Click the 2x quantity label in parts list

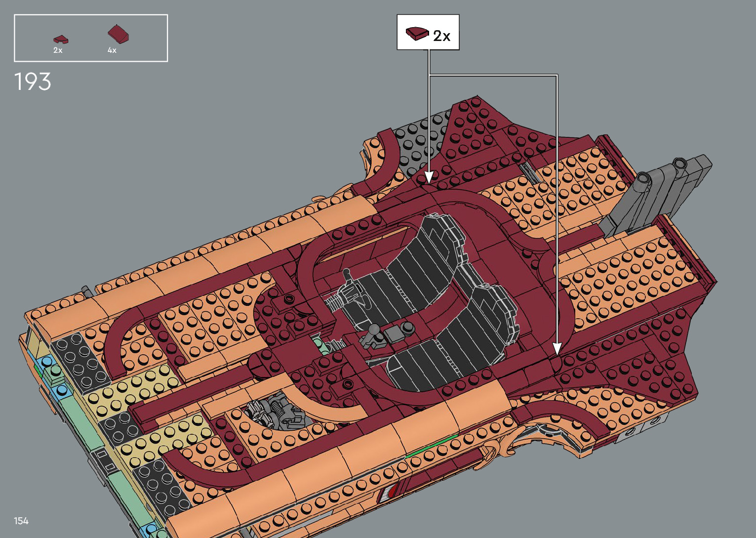[x=58, y=50]
